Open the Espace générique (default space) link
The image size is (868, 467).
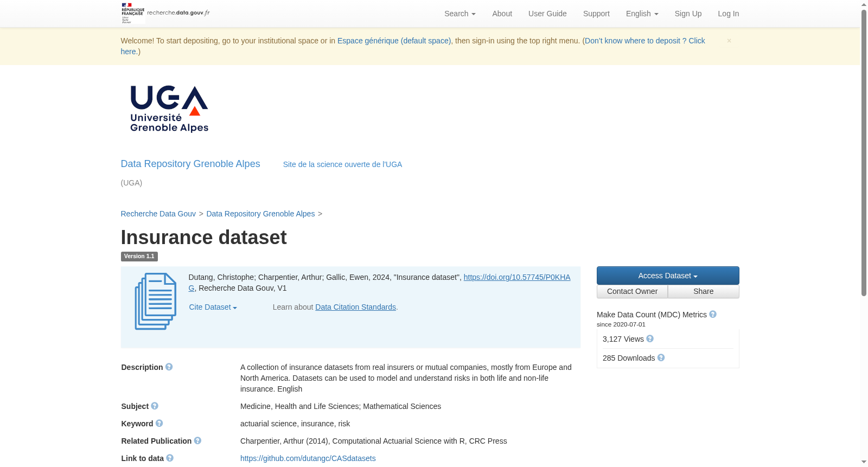pyautogui.click(x=394, y=41)
